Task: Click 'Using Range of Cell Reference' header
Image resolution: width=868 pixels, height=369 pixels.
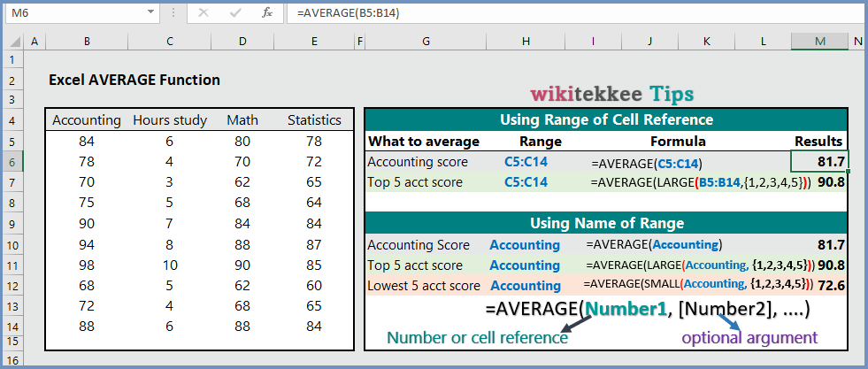Action: (606, 119)
